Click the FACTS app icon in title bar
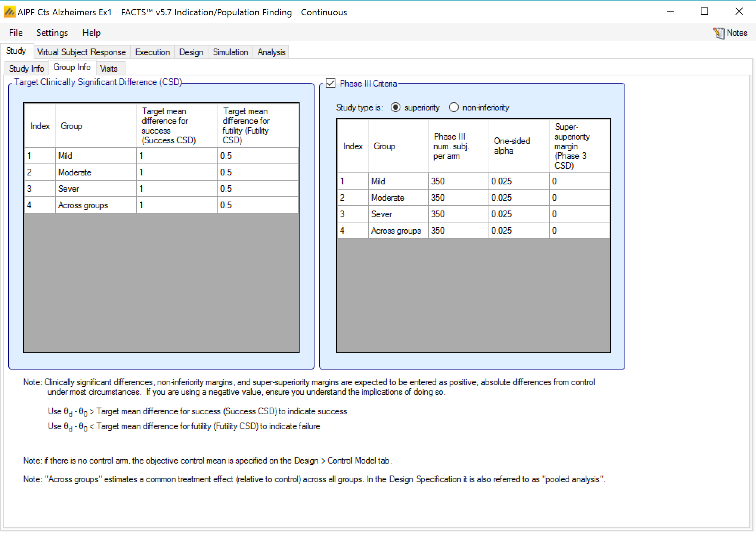Screen dimensions: 756x533 (9, 12)
